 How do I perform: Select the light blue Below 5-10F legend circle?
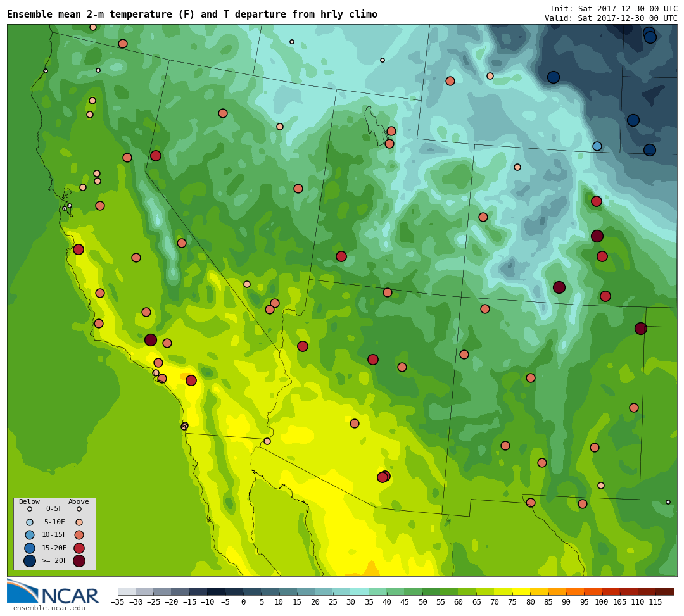coord(30,522)
